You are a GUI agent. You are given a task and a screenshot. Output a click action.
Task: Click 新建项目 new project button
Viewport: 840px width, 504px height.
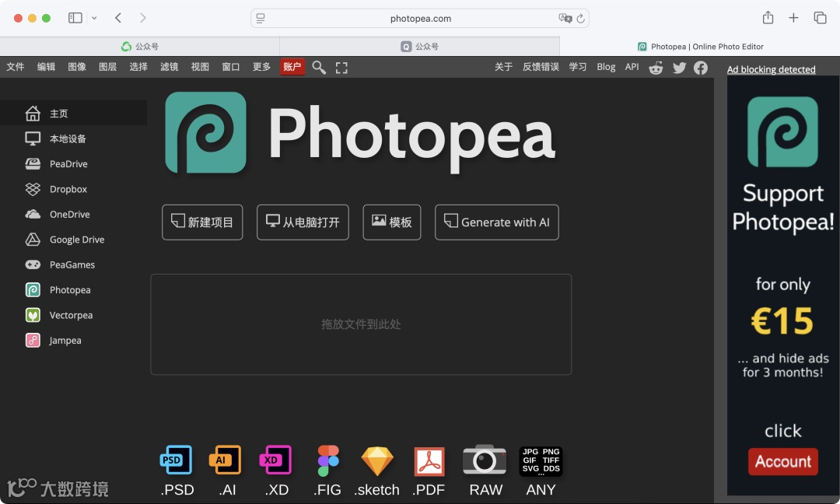[x=202, y=222]
